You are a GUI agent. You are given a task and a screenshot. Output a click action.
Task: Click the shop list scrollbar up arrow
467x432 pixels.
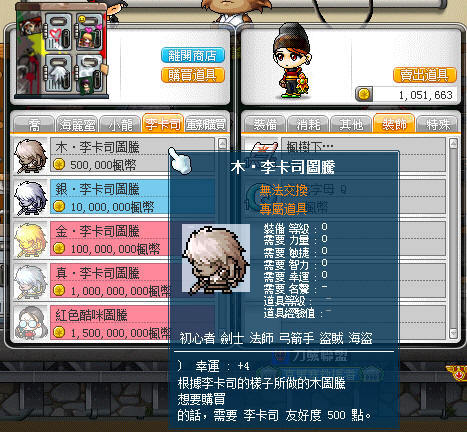coord(222,144)
